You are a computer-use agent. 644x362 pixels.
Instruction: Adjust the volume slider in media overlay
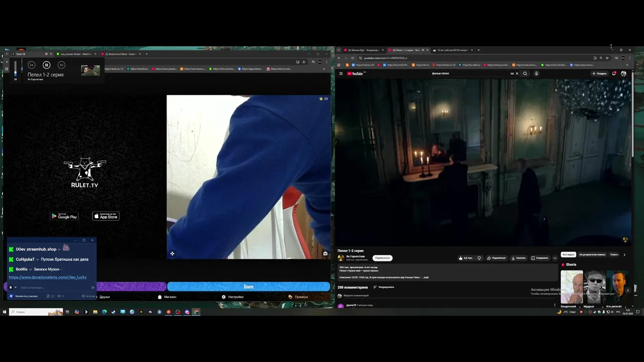pos(15,68)
